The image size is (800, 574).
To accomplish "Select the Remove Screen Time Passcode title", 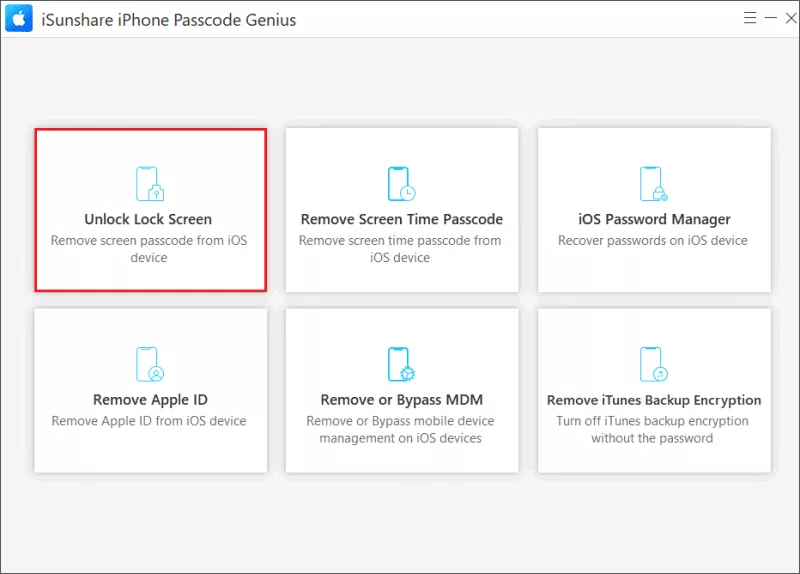I will point(402,219).
